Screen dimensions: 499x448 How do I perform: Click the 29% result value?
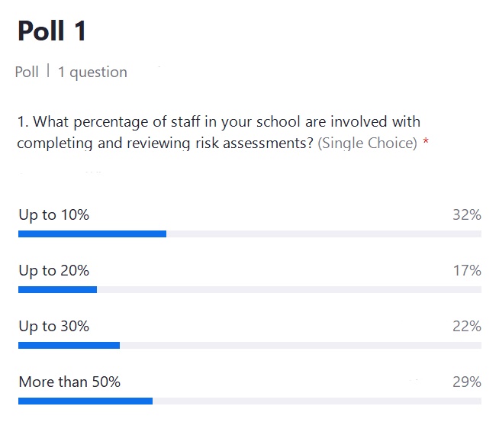point(467,382)
